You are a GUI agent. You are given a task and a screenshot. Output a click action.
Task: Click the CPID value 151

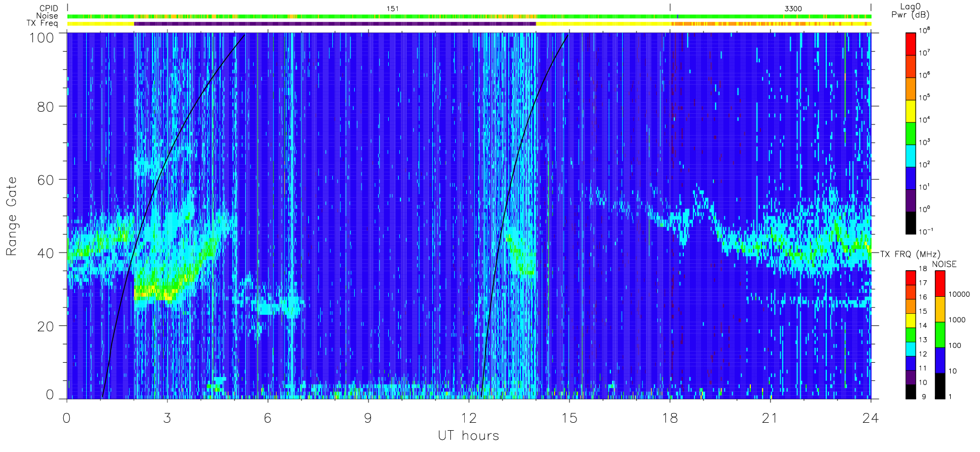(x=392, y=9)
